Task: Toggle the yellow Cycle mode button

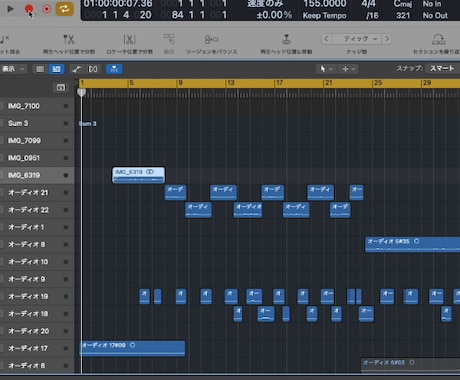Action: coord(64,9)
